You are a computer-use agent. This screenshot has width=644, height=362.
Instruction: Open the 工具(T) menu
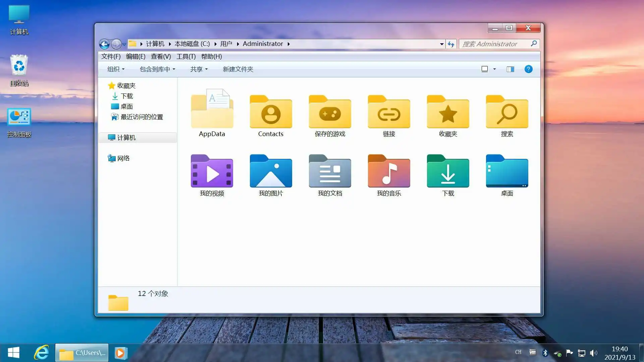click(186, 56)
